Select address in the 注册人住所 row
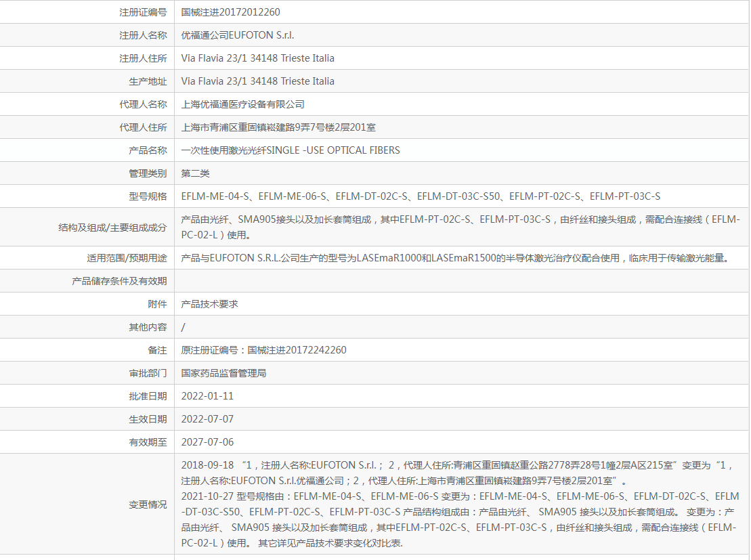 tap(258, 58)
